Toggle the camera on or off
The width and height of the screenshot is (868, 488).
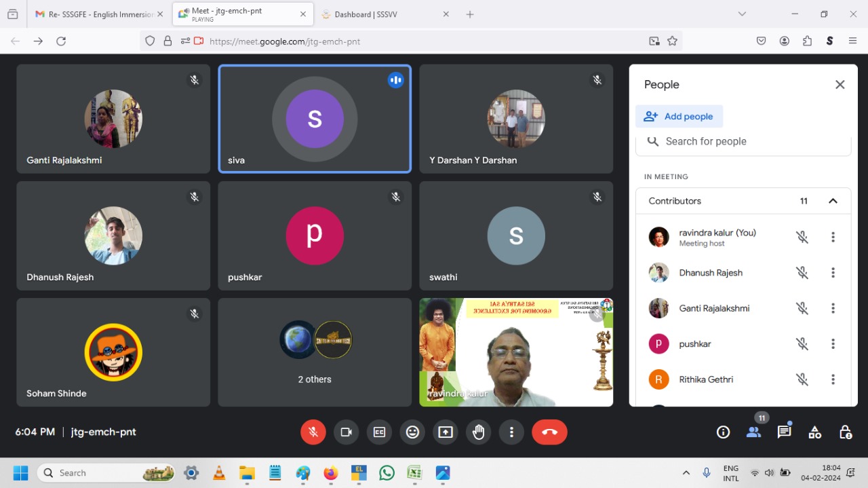pyautogui.click(x=346, y=432)
